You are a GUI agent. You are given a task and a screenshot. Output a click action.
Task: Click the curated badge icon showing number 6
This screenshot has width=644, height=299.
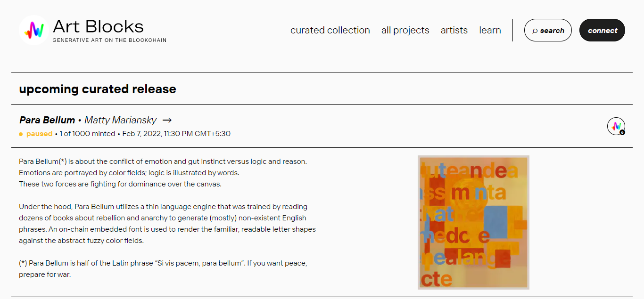[x=616, y=126]
